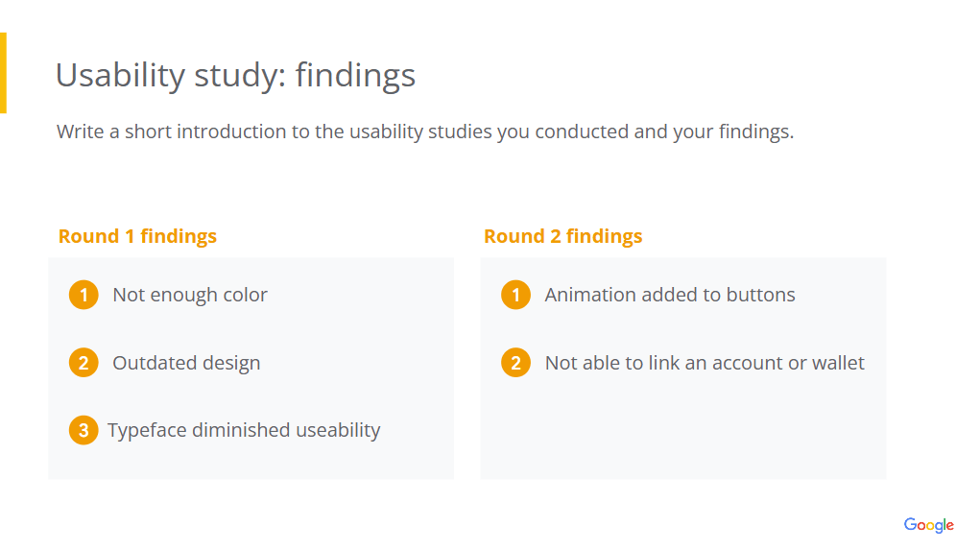This screenshot has height=550, width=980.
Task: Click the number 2 badge under Round 2
Action: [x=515, y=363]
